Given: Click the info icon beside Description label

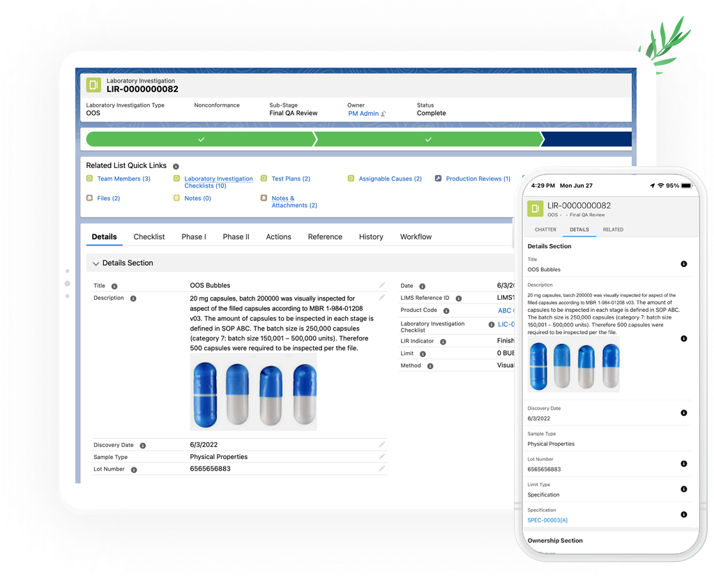Looking at the screenshot, I should point(133,299).
